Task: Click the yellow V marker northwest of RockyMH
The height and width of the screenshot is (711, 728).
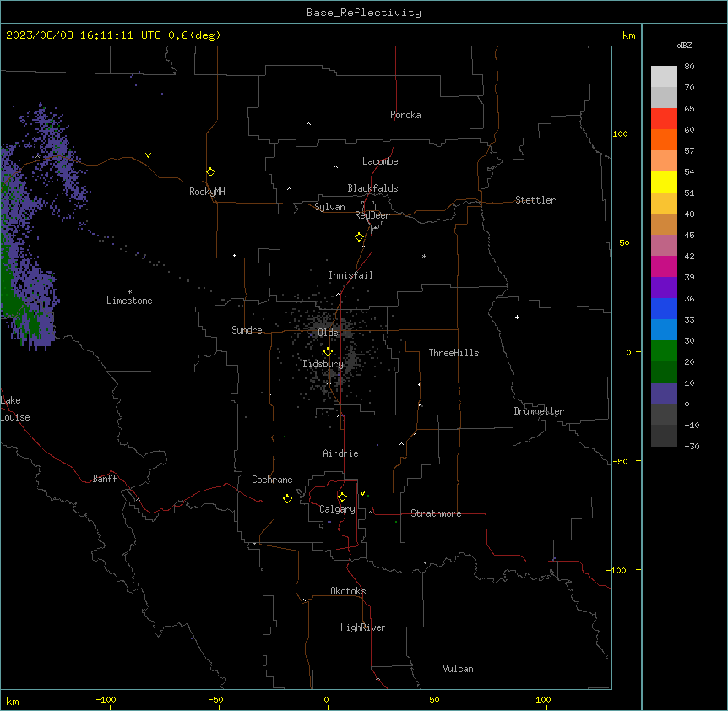Action: (x=148, y=155)
